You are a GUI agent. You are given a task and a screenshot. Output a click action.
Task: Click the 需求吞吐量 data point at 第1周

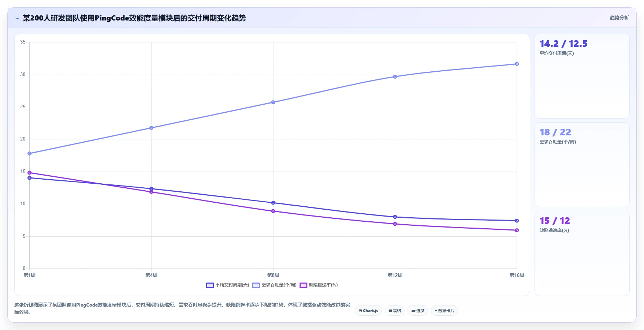coord(30,154)
